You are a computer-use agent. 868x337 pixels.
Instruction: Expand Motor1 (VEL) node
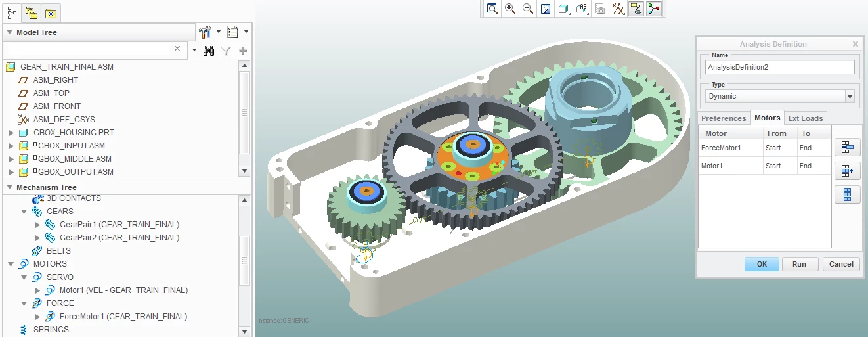pos(37,290)
